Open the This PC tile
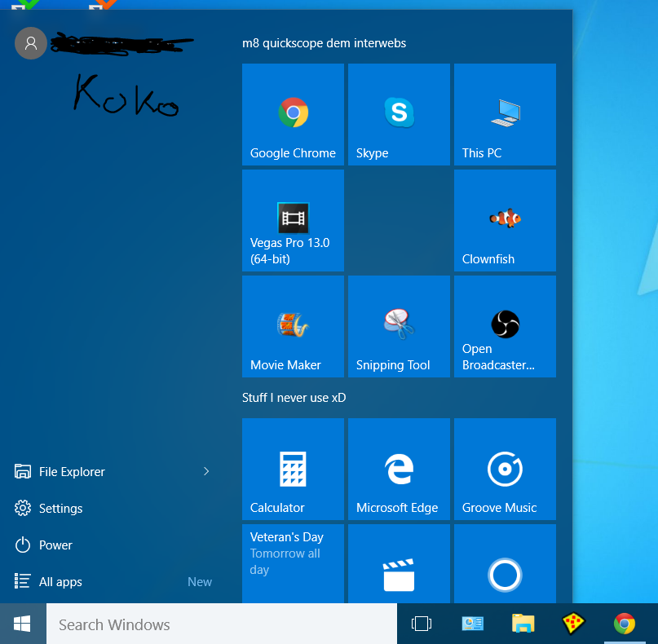The image size is (658, 644). (x=505, y=114)
